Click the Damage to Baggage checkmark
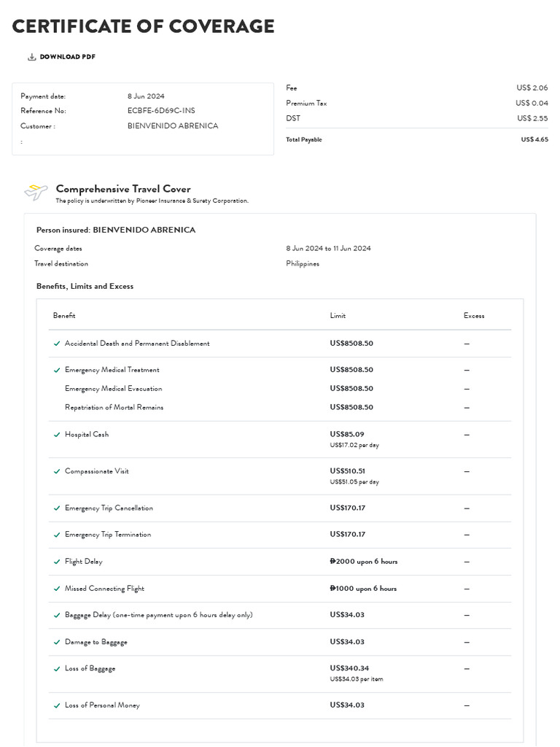The width and height of the screenshot is (560, 747). point(57,642)
